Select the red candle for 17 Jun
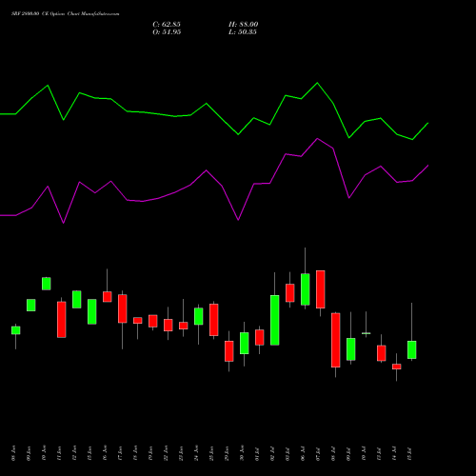The width and height of the screenshot is (476, 476). pos(123,308)
